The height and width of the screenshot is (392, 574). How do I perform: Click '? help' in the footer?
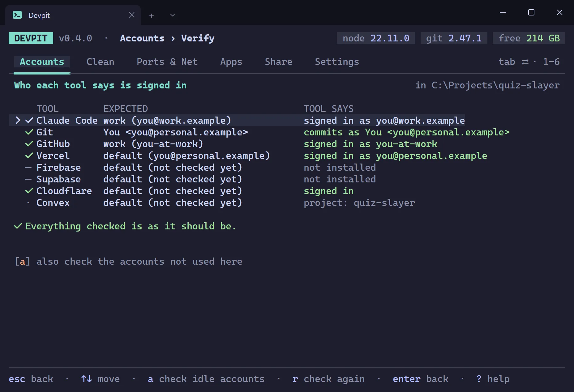493,379
